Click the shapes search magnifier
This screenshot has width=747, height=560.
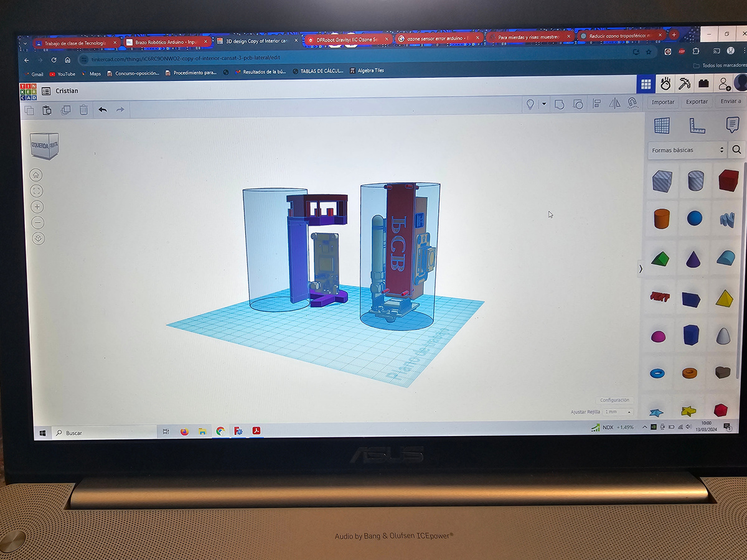click(x=736, y=149)
